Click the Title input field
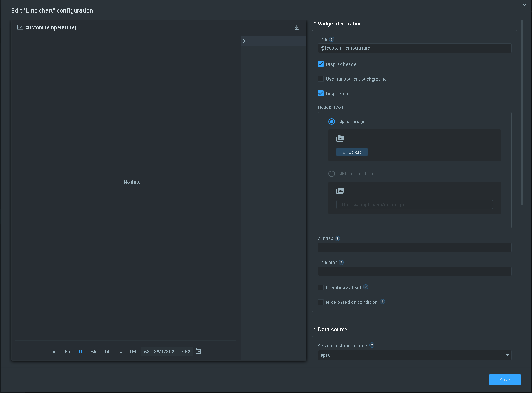The height and width of the screenshot is (393, 532). (x=414, y=48)
